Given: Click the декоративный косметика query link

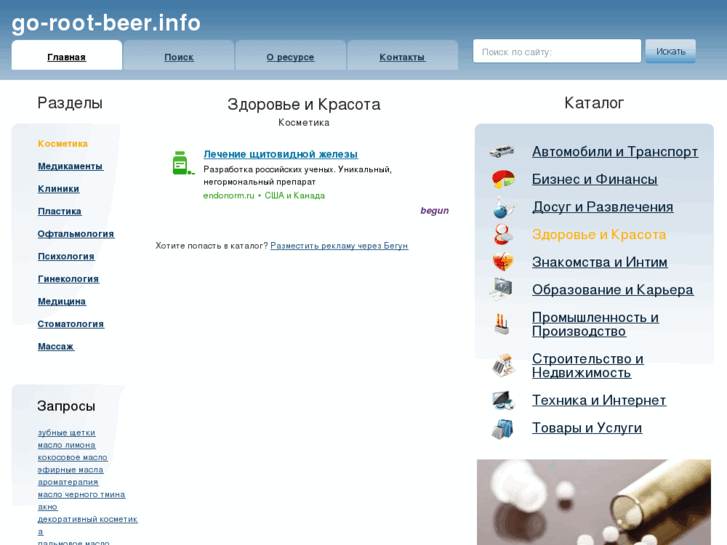Looking at the screenshot, I should pos(87,525).
